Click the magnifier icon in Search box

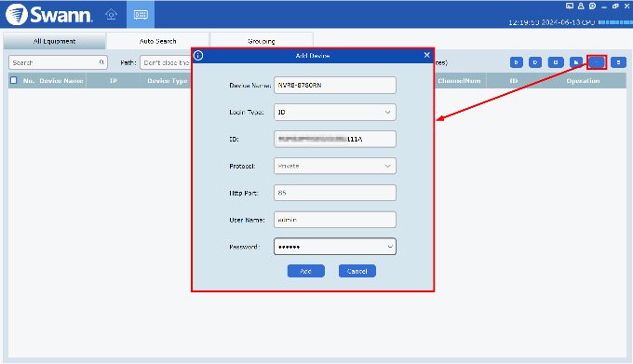(101, 62)
